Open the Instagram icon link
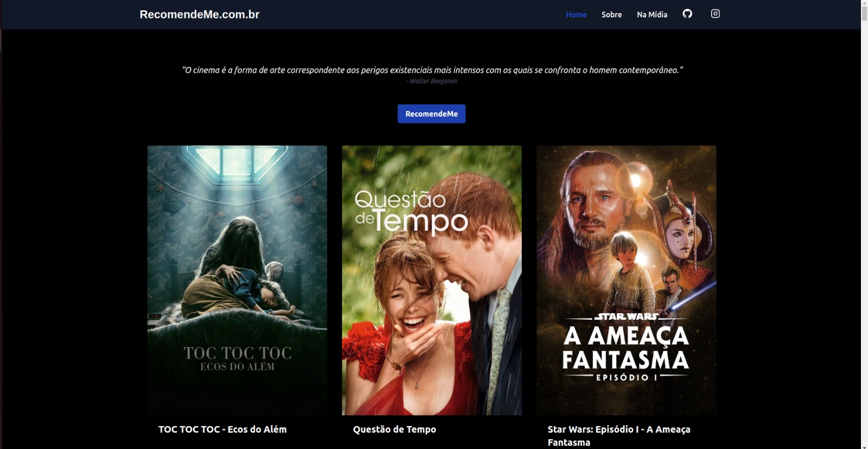The image size is (868, 449). 716,14
